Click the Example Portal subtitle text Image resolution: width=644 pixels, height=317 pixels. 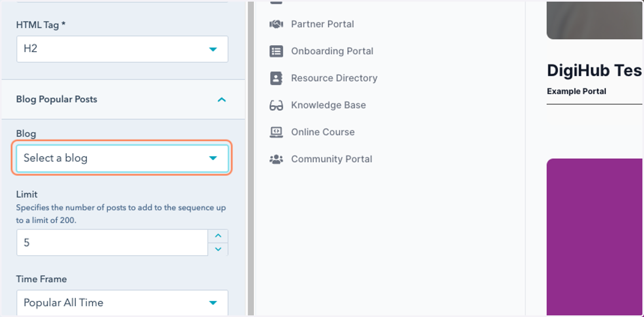[x=576, y=91]
